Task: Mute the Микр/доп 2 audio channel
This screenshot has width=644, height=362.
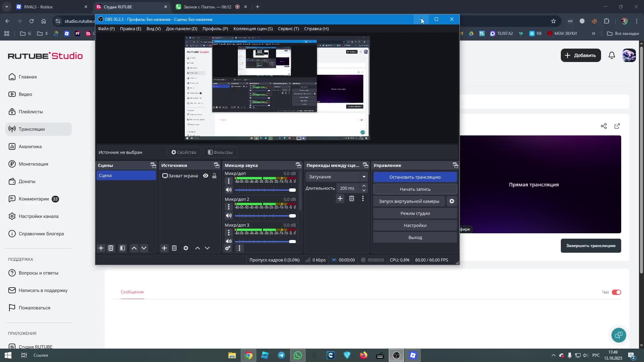Action: (229, 216)
